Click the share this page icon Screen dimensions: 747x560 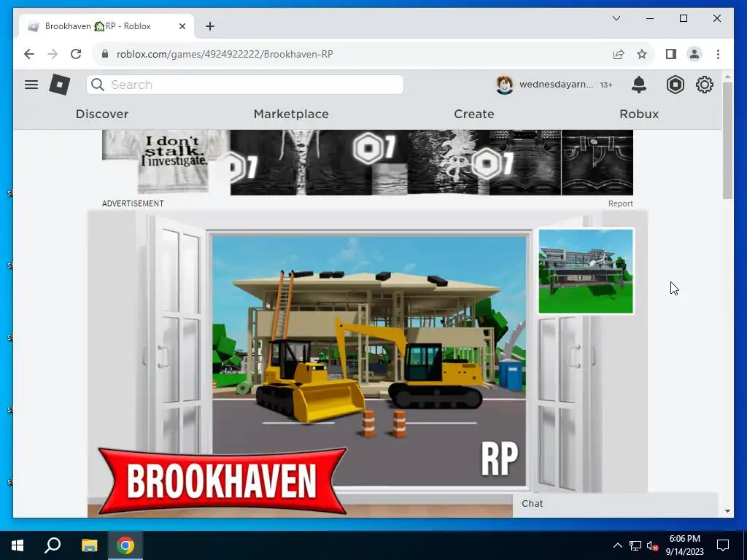tap(619, 54)
